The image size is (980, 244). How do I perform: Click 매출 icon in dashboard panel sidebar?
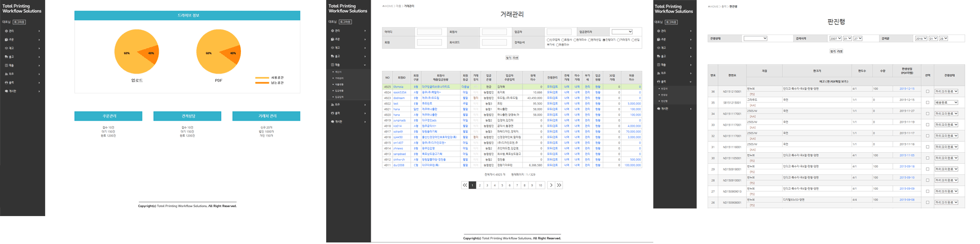coord(6,65)
